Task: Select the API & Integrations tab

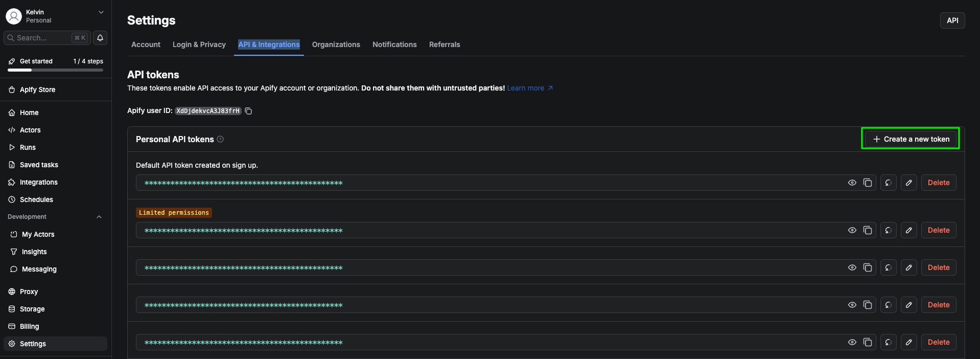Action: pos(269,44)
